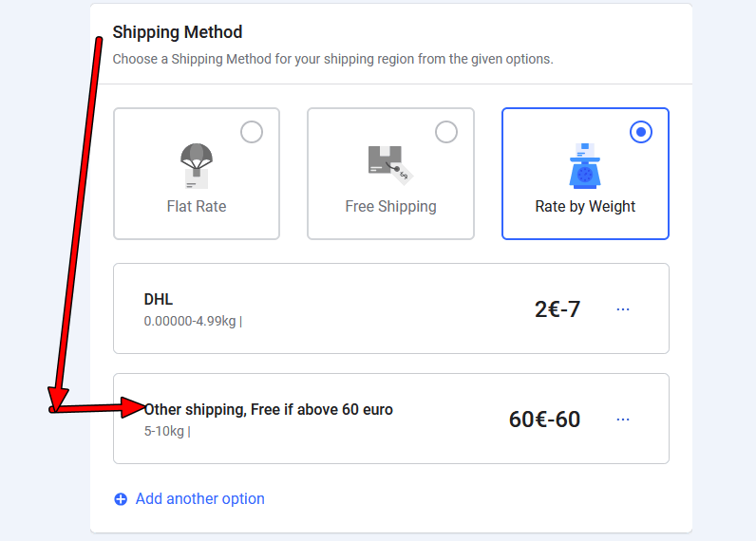756x541 pixels.
Task: Click the Rate by Weight scale icon
Action: tap(585, 165)
